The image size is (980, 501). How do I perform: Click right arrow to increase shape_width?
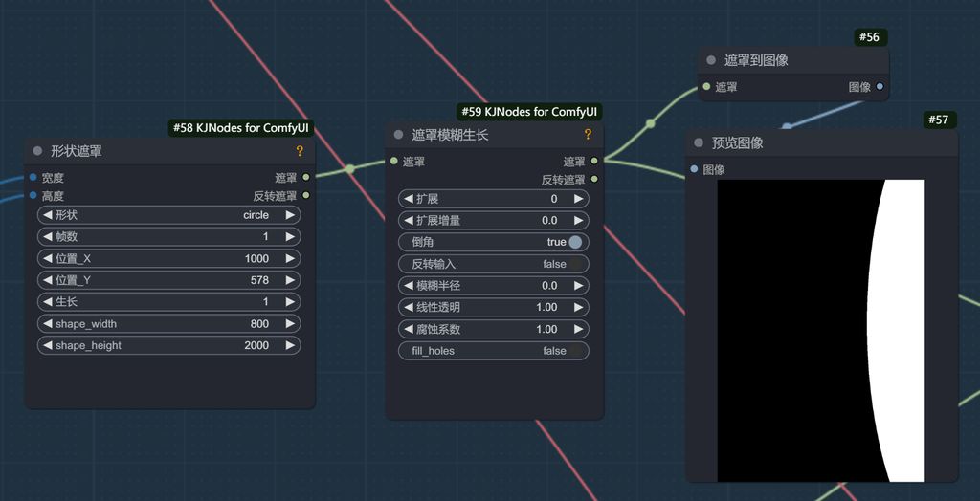pos(290,324)
